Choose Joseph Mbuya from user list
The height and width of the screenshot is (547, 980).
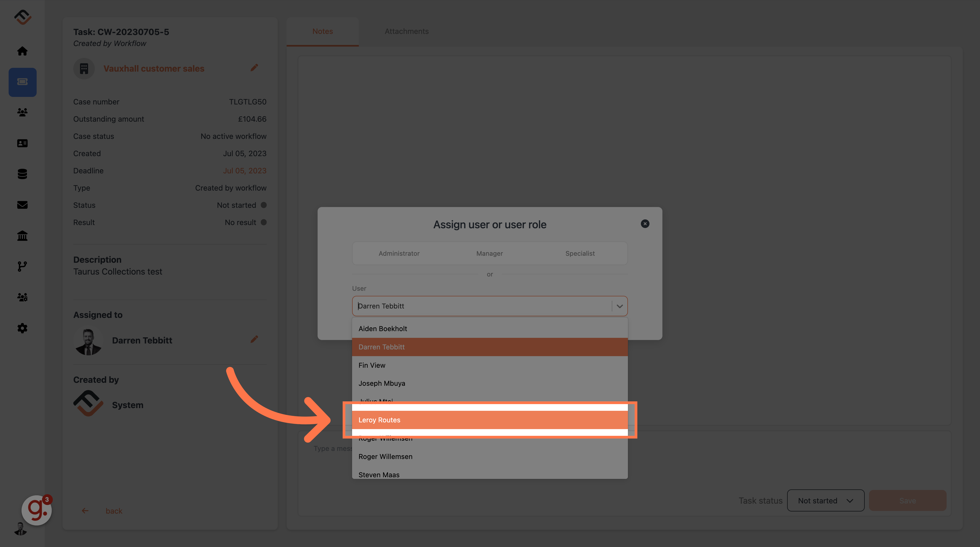[490, 384]
